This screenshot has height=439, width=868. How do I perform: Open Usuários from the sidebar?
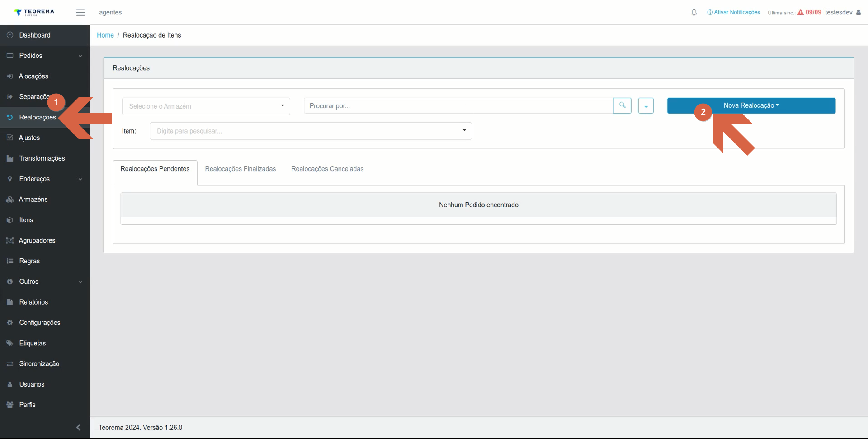coord(44,384)
